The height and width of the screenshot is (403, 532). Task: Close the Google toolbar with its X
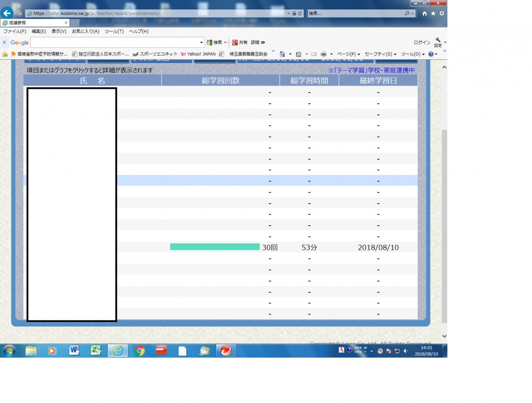pos(4,43)
